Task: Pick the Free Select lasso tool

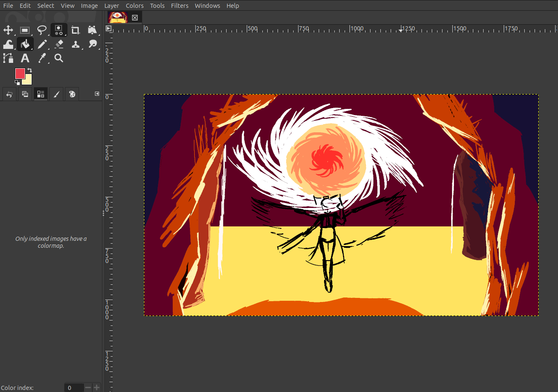Action: click(42, 30)
